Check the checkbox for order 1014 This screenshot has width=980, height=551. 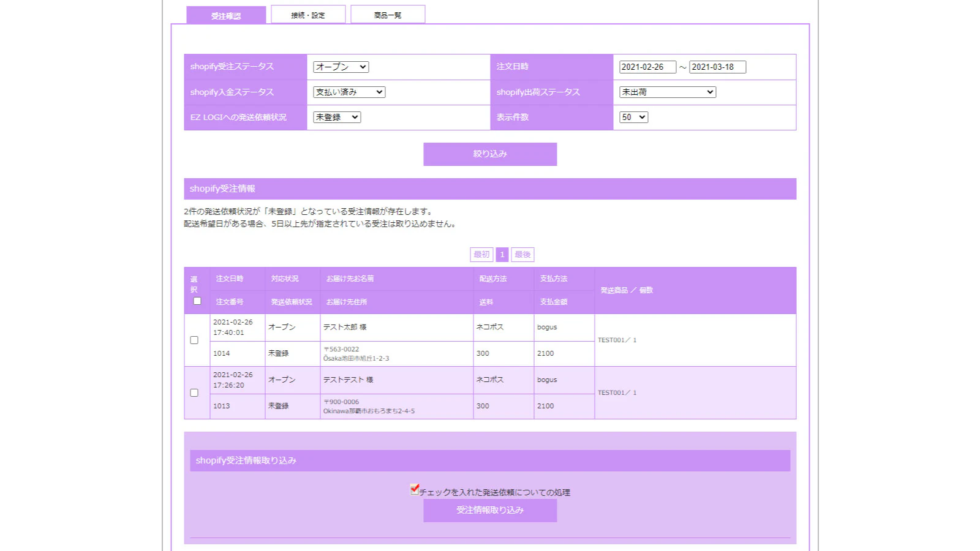(194, 340)
